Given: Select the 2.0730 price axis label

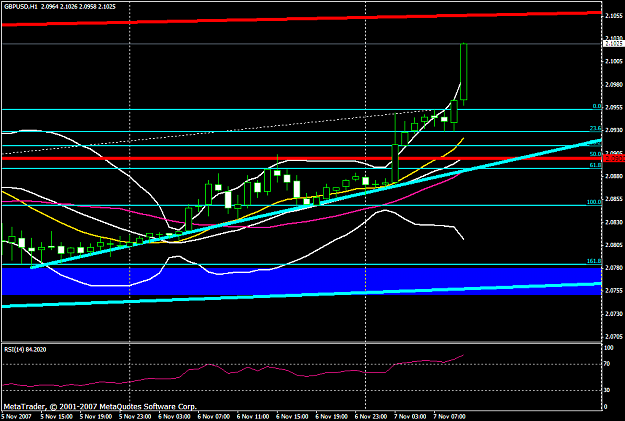Looking at the screenshot, I should (x=614, y=314).
